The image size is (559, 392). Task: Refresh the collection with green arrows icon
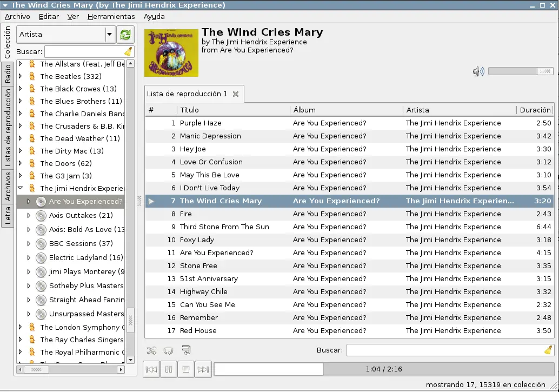(x=125, y=35)
